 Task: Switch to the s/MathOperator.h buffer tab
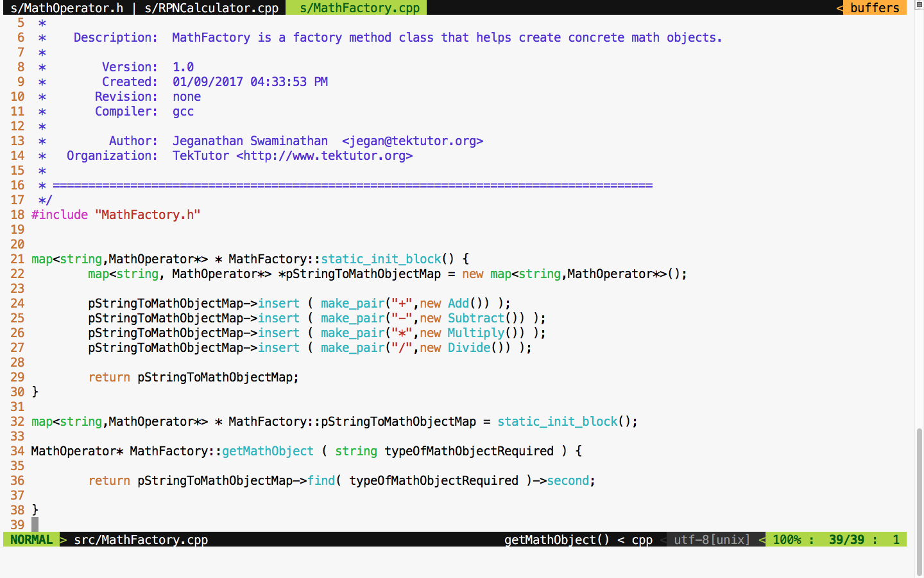(x=67, y=8)
